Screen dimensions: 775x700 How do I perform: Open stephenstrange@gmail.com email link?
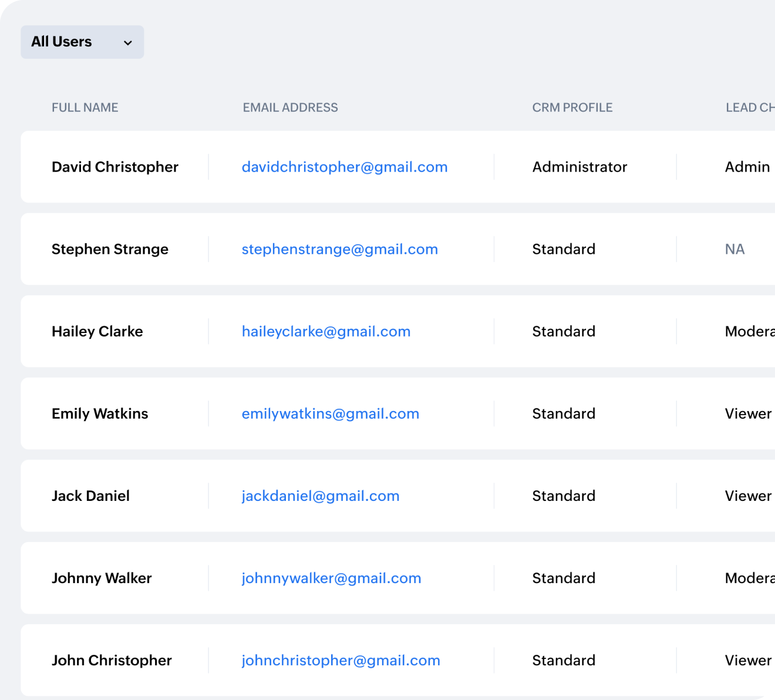coord(339,249)
